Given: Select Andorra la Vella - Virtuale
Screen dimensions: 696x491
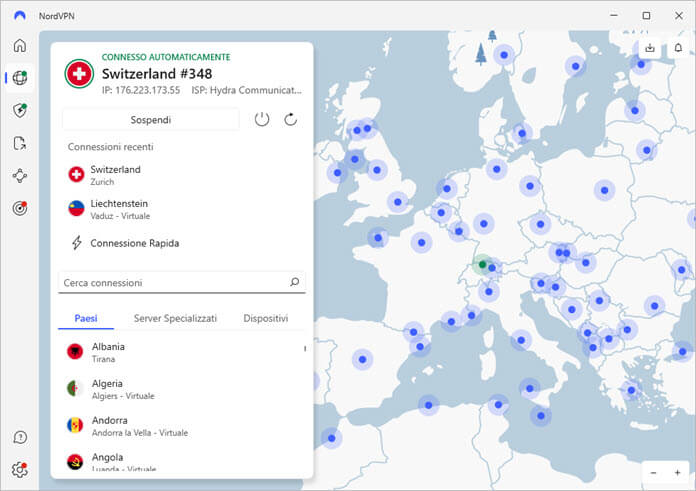Looking at the screenshot, I should coord(182,426).
